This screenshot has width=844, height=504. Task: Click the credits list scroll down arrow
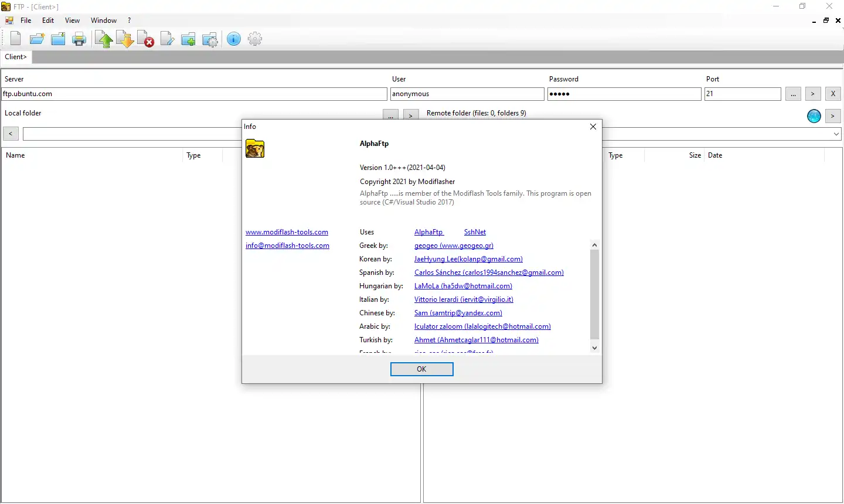tap(594, 348)
